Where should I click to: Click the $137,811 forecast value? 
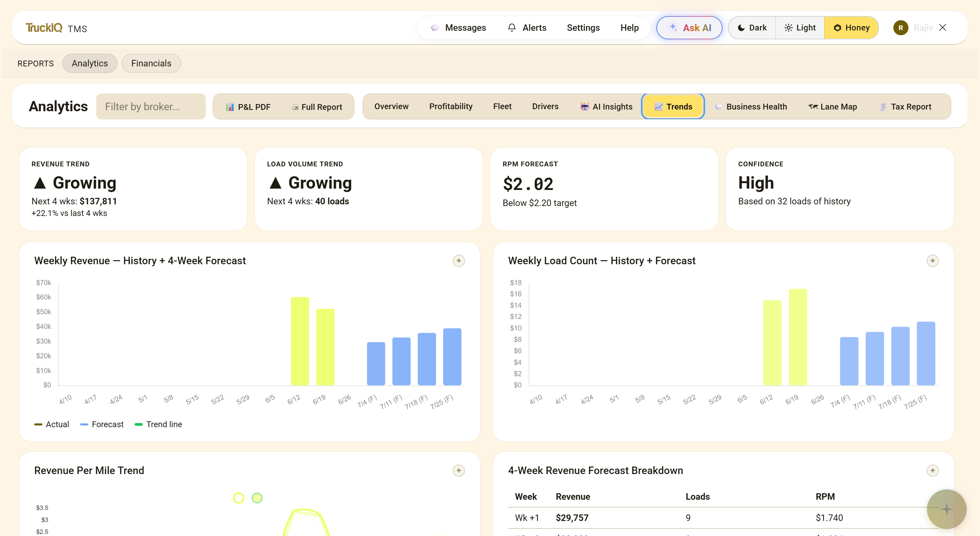click(98, 201)
